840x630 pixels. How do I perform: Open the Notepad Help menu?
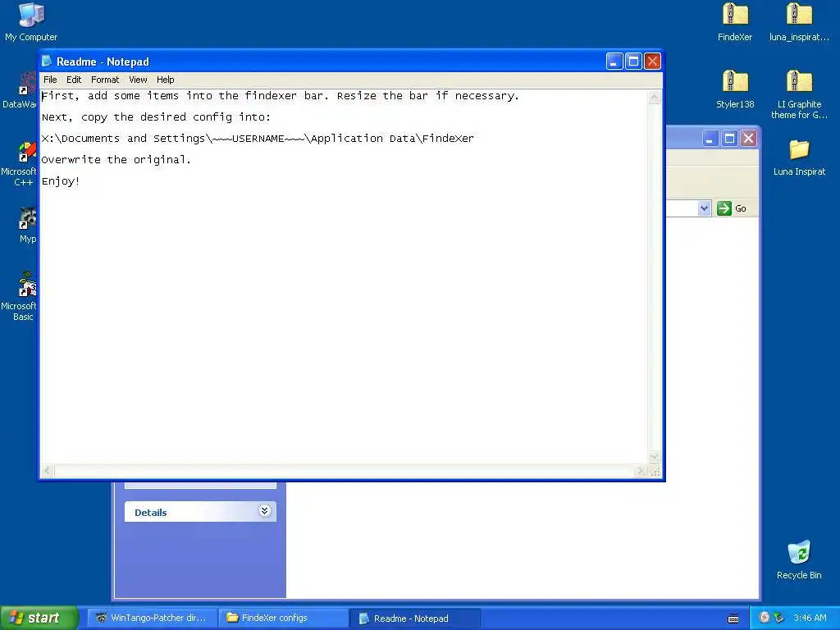coord(165,80)
